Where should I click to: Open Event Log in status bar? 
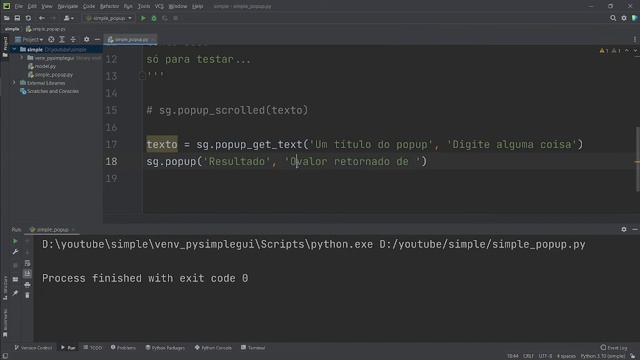click(614, 348)
